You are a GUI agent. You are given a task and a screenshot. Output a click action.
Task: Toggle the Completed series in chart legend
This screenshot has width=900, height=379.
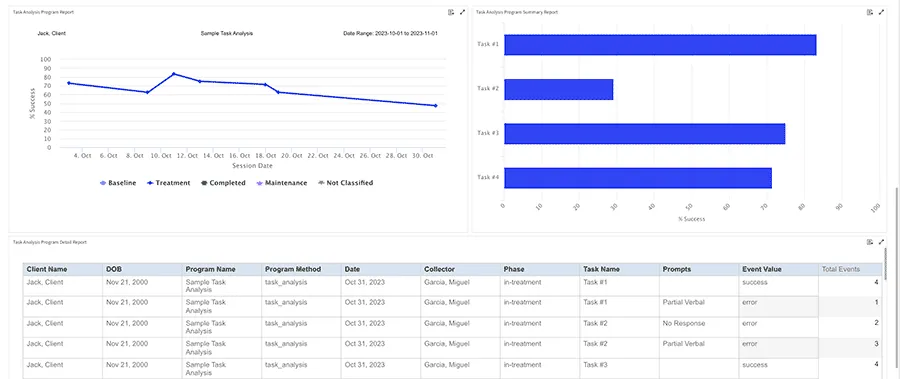(x=223, y=183)
